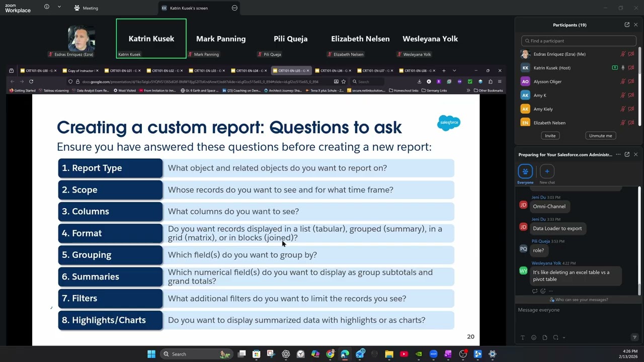Expand the bookmarks overflow chevron
This screenshot has width=644, height=362.
[x=468, y=90]
